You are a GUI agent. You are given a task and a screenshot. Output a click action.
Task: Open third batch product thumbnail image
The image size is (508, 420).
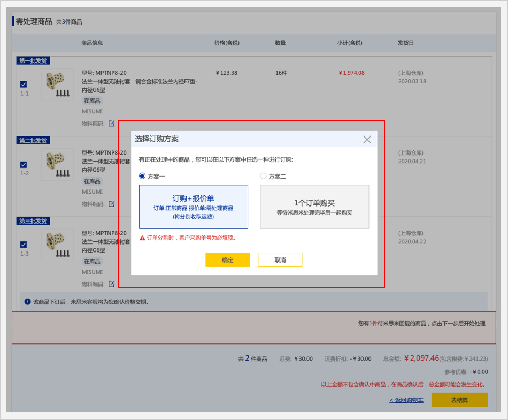(x=57, y=245)
